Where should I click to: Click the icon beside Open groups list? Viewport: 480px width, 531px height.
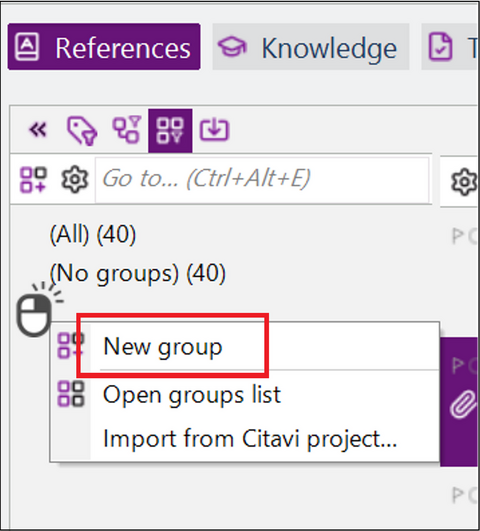click(x=70, y=394)
